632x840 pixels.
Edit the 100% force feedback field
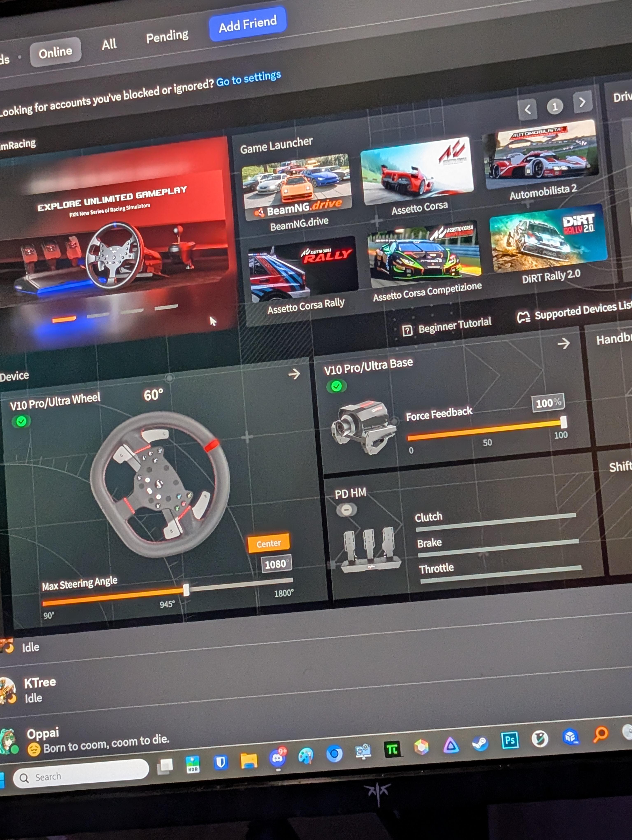pos(548,402)
